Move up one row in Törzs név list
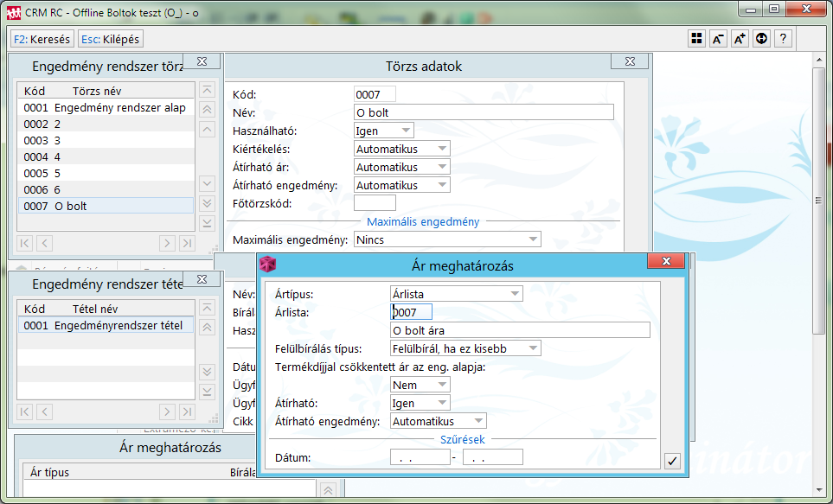Viewport: 833px width, 504px height. [x=208, y=129]
